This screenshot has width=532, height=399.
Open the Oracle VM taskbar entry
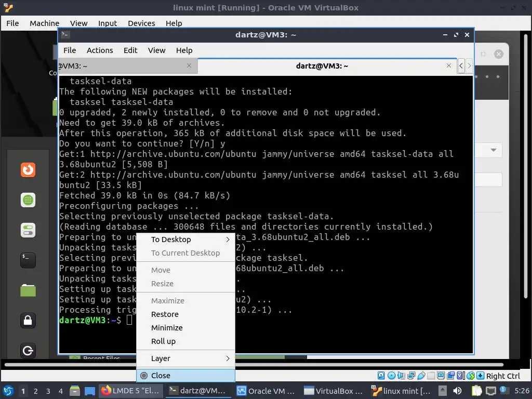point(265,391)
